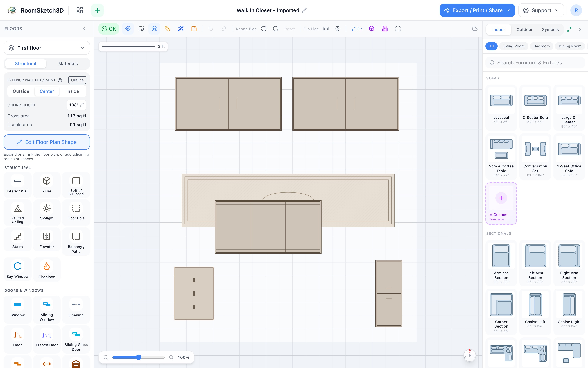Open the projects dashboard grid icon
Viewport: 588px width, 368px height.
pos(80,10)
